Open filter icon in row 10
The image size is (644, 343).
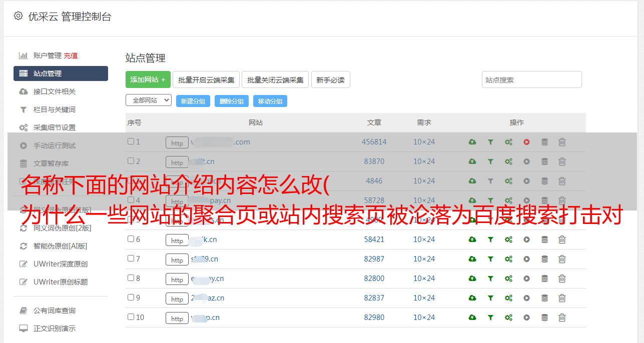(490, 317)
